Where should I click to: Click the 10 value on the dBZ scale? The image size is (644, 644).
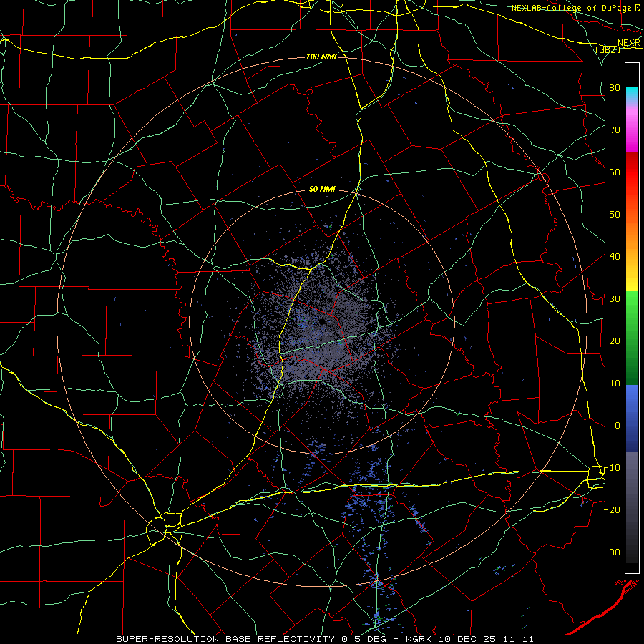tap(615, 384)
